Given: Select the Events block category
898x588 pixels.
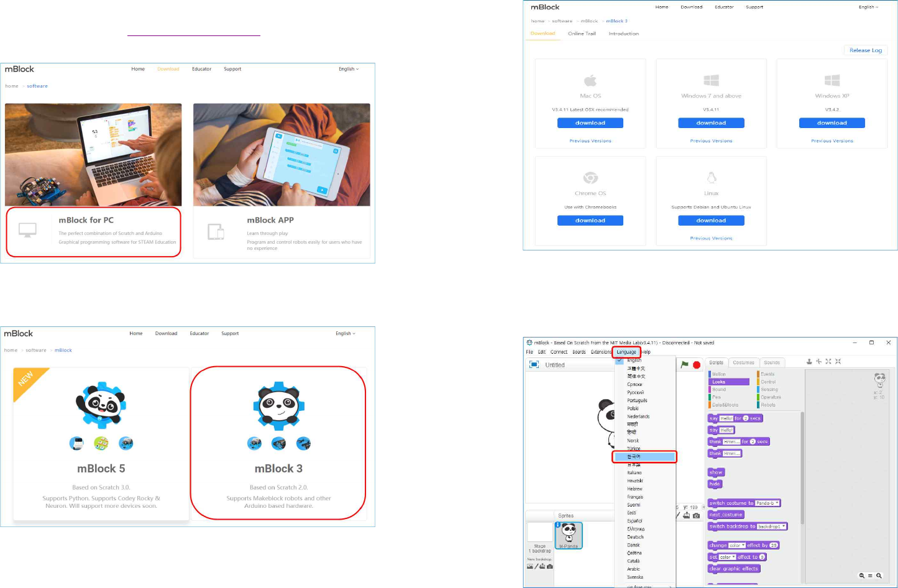Looking at the screenshot, I should point(767,374).
